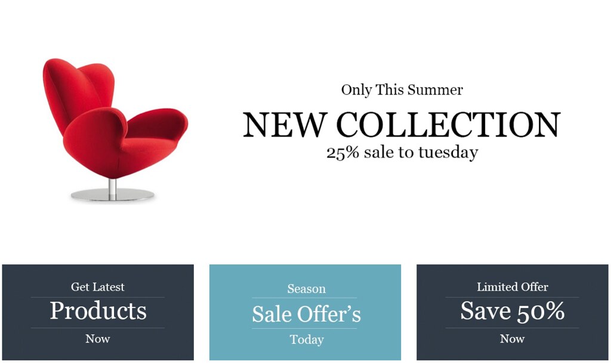Select the large "Products" text
Screen dimensions: 611x364
[98, 311]
